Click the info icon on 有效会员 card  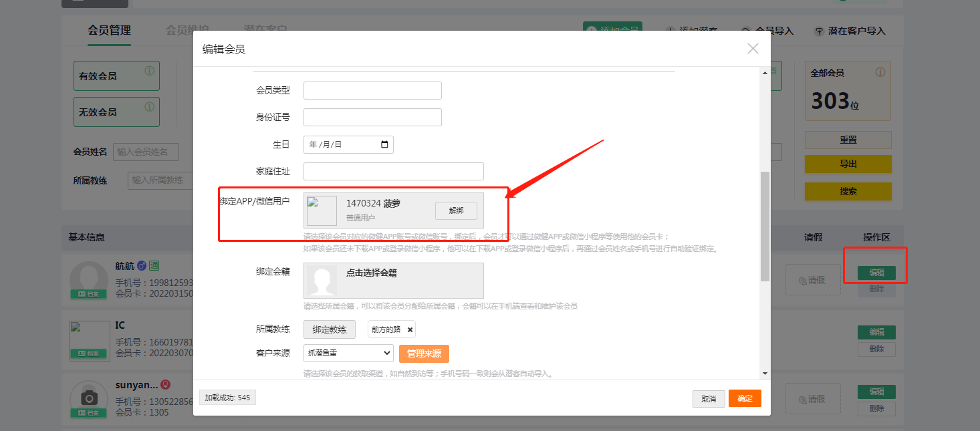[x=150, y=70]
